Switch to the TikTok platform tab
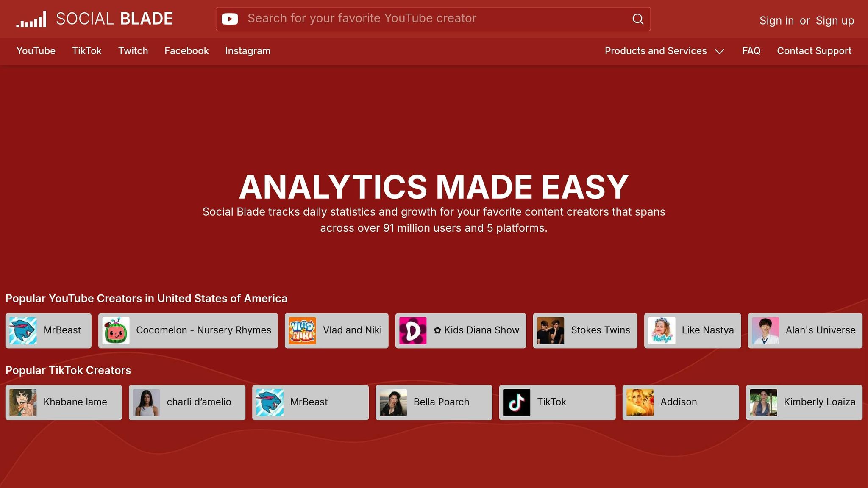Image resolution: width=868 pixels, height=488 pixels. pyautogui.click(x=86, y=51)
